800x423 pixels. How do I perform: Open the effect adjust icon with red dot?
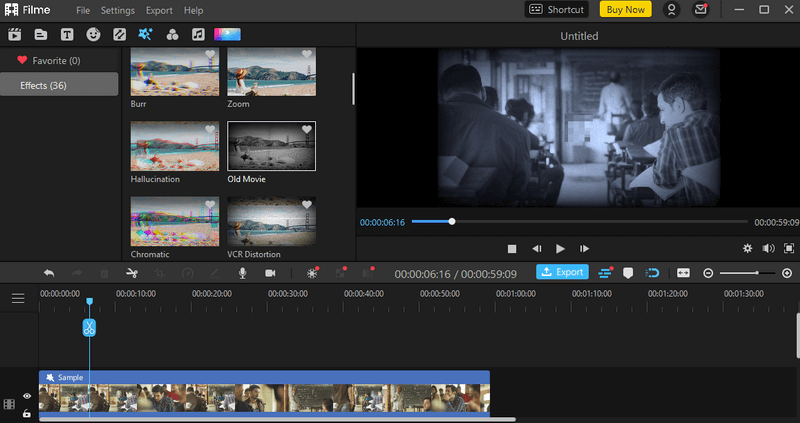point(312,273)
